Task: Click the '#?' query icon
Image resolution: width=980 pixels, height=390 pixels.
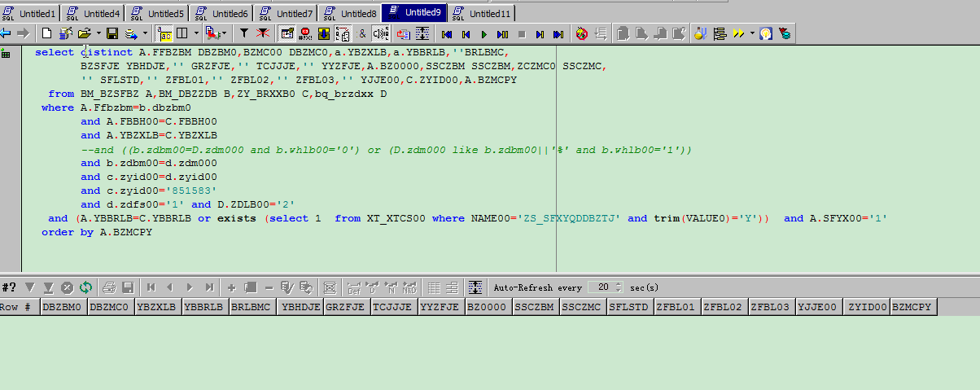Action: pos(8,287)
